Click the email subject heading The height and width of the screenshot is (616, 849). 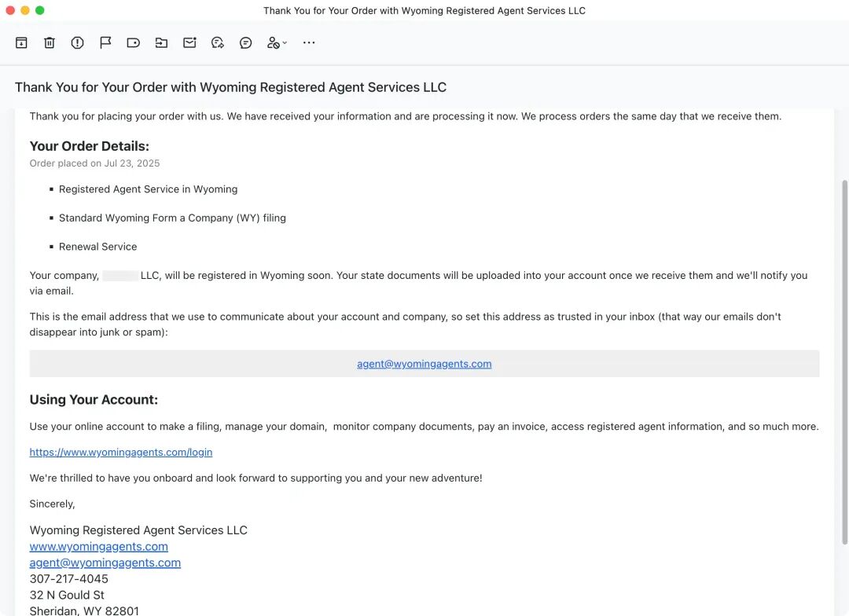230,87
